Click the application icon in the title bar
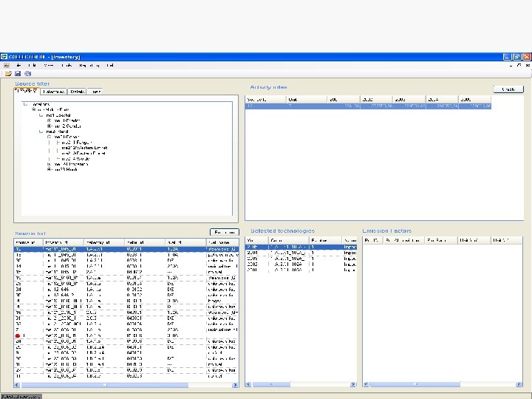The width and height of the screenshot is (532, 399). [4, 56]
